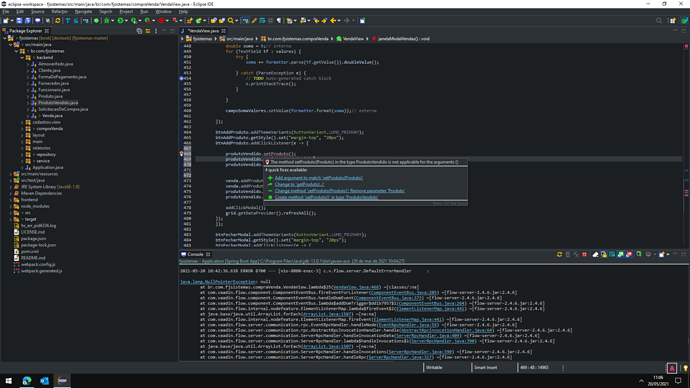Collapse the fjsistemas project root
690x388 pixels.
click(x=5, y=38)
